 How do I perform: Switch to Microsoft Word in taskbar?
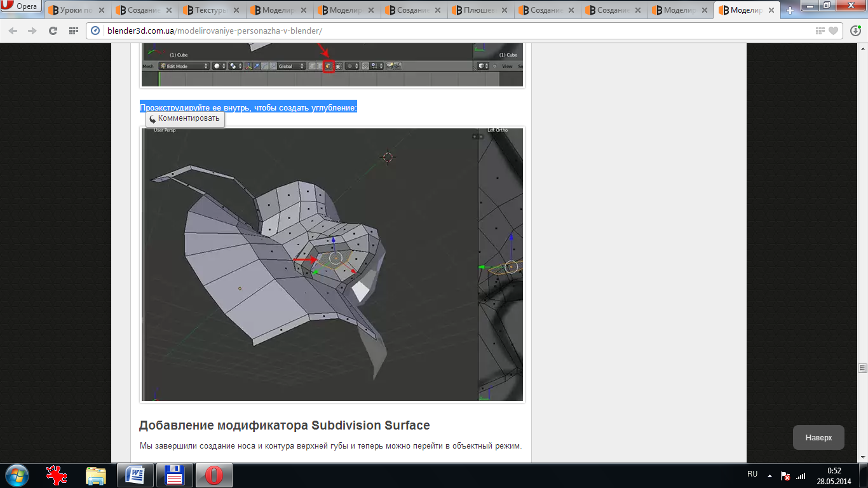pyautogui.click(x=135, y=475)
